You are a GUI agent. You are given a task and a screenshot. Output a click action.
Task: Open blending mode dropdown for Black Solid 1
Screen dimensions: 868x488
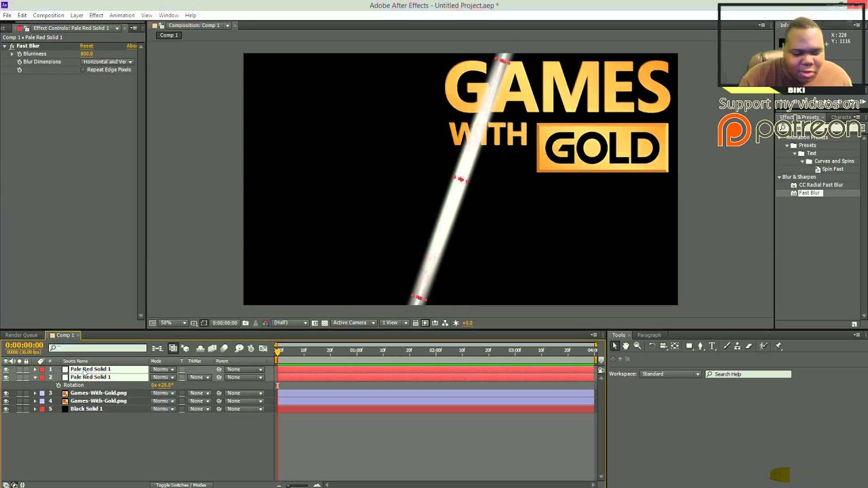point(163,409)
